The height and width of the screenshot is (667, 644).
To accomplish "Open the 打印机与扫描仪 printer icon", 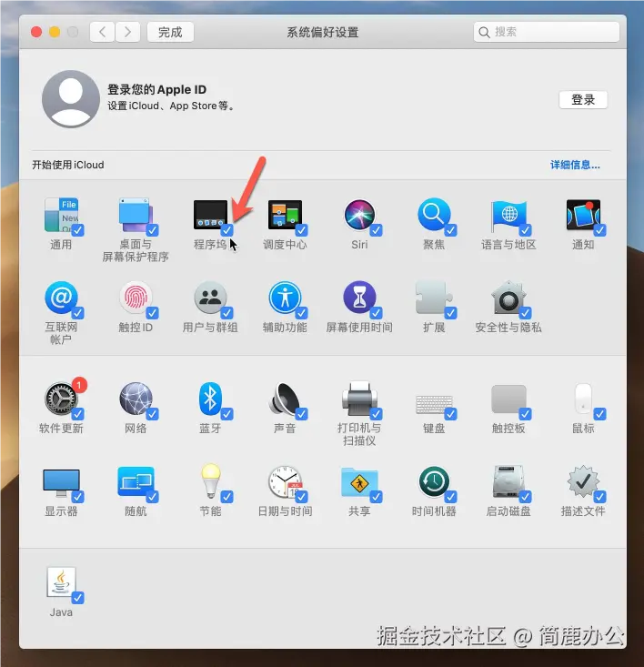I will (x=359, y=399).
